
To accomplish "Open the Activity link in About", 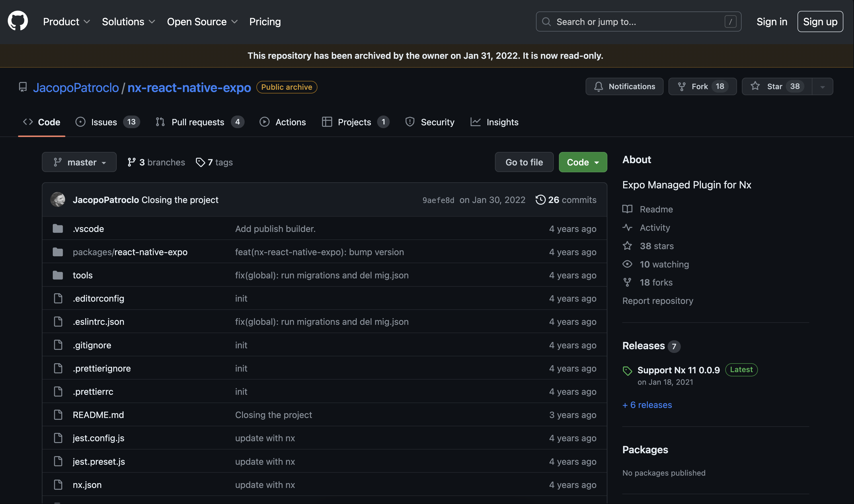I will (655, 228).
